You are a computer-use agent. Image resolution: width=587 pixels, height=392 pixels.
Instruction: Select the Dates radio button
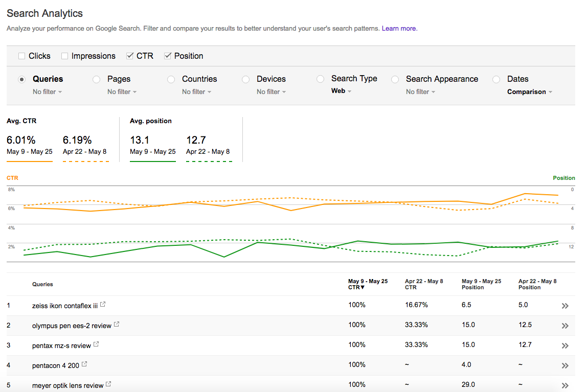click(496, 79)
